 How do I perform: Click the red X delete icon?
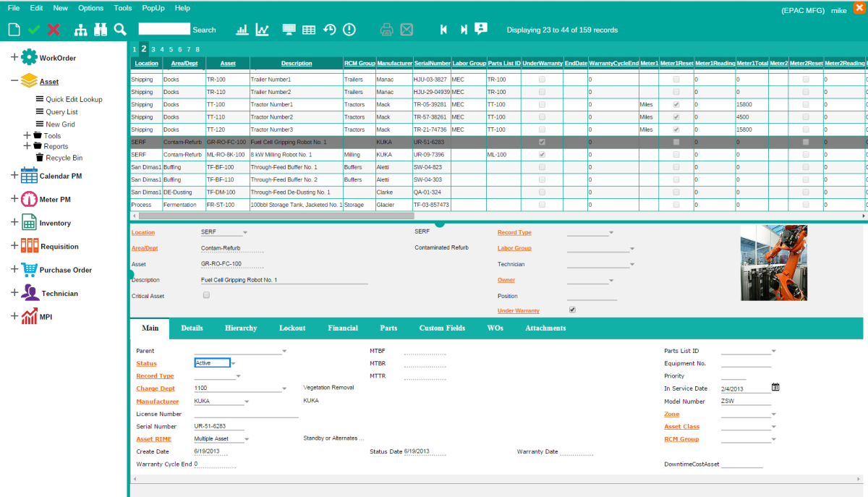pyautogui.click(x=54, y=30)
